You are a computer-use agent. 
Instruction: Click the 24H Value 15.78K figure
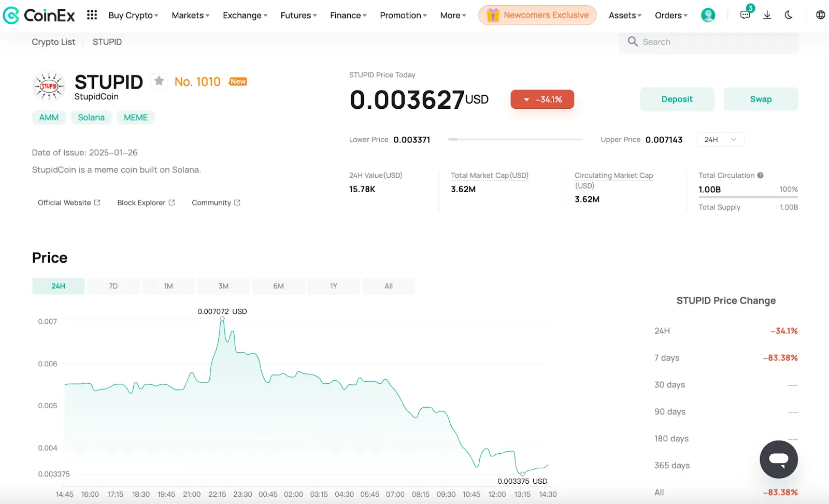click(x=362, y=189)
